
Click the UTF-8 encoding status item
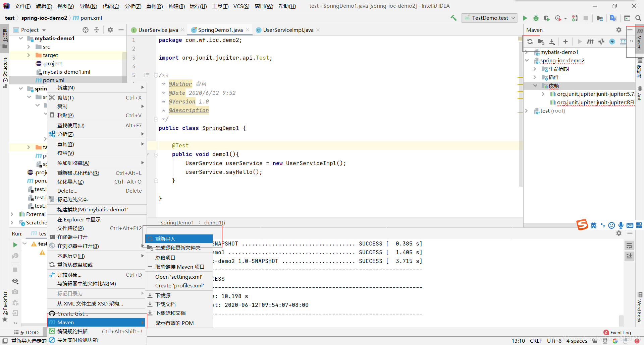(x=554, y=341)
